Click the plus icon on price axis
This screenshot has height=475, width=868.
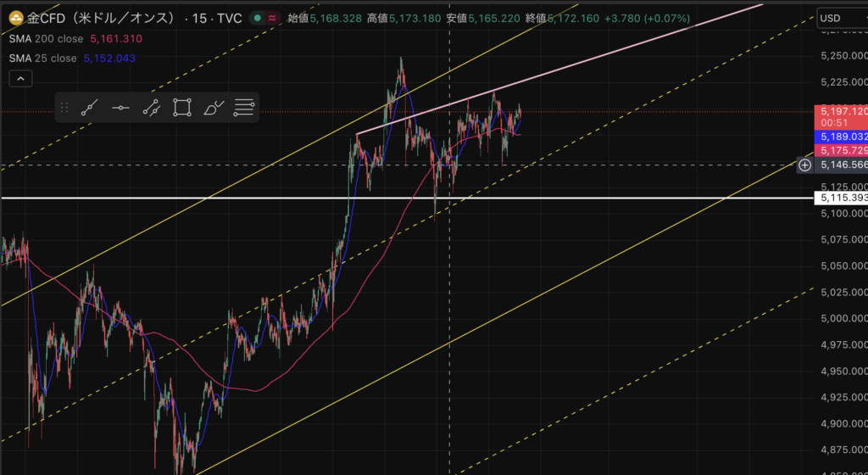[x=804, y=165]
